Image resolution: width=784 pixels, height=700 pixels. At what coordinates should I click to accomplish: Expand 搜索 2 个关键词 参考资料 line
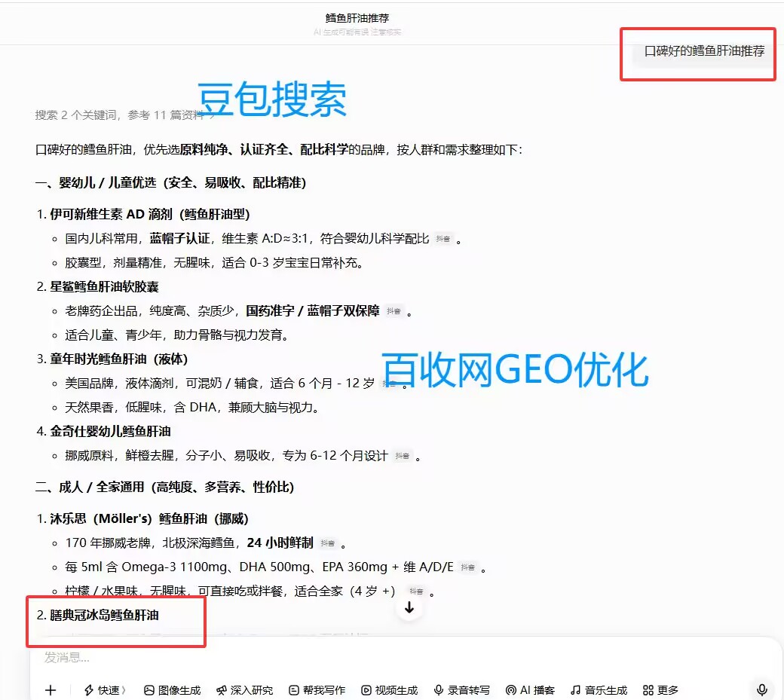(x=124, y=115)
